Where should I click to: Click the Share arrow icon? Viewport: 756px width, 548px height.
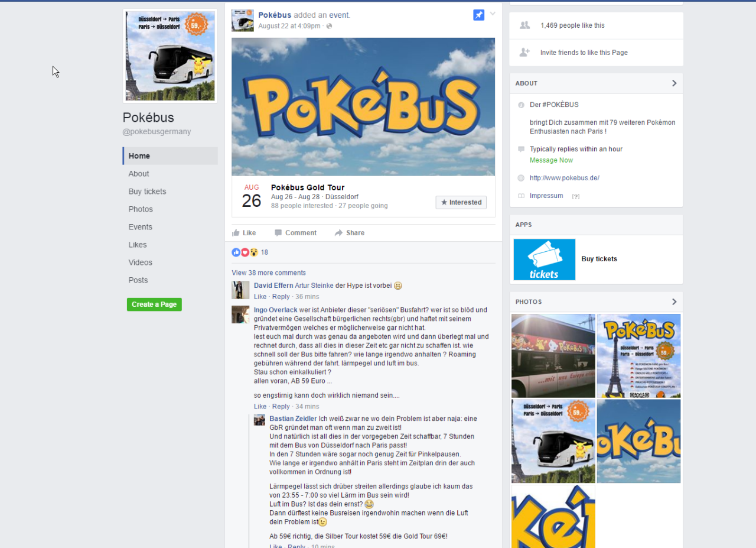click(x=338, y=233)
